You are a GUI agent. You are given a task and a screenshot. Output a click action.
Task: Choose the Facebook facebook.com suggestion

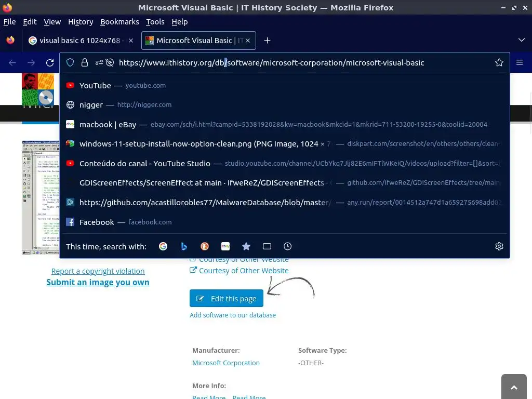pyautogui.click(x=284, y=222)
